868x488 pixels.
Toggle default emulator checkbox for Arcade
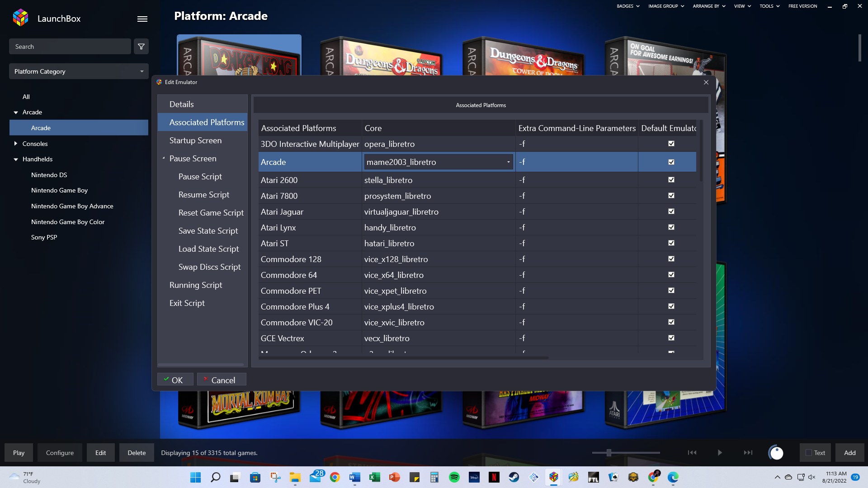(671, 162)
